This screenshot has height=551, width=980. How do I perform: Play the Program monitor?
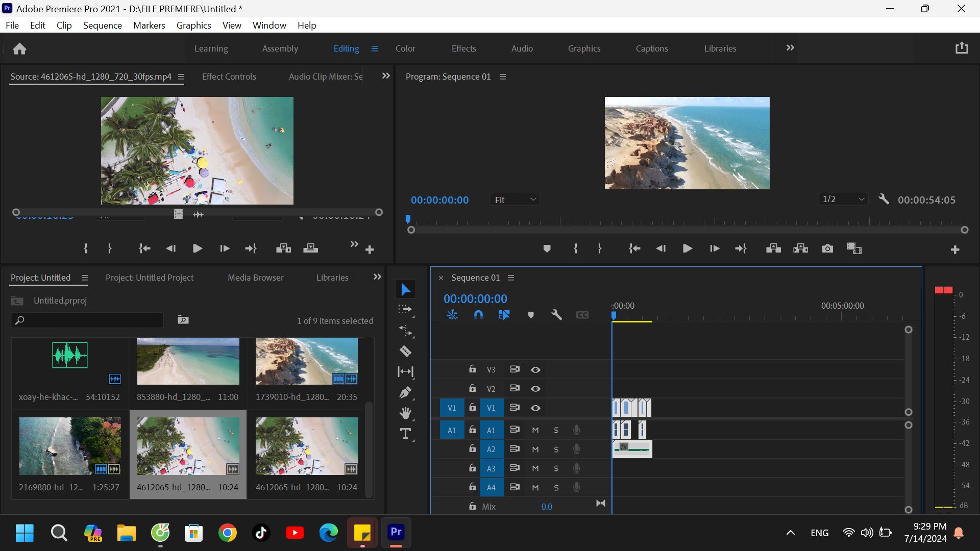tap(687, 248)
